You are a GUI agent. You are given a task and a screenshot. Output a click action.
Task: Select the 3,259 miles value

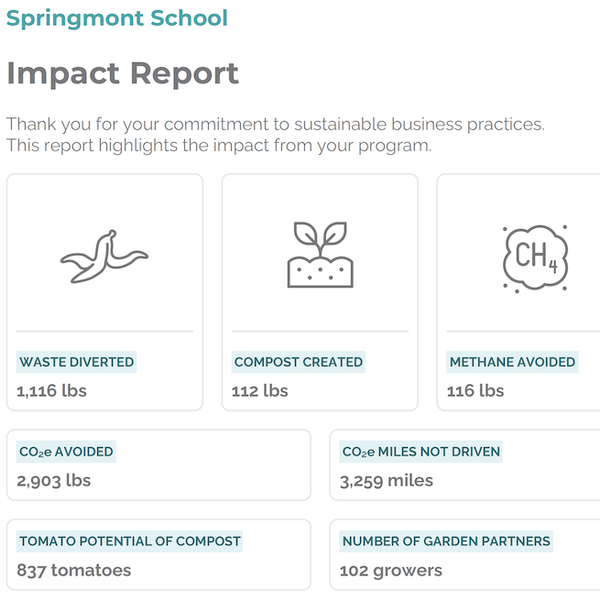pos(386,481)
